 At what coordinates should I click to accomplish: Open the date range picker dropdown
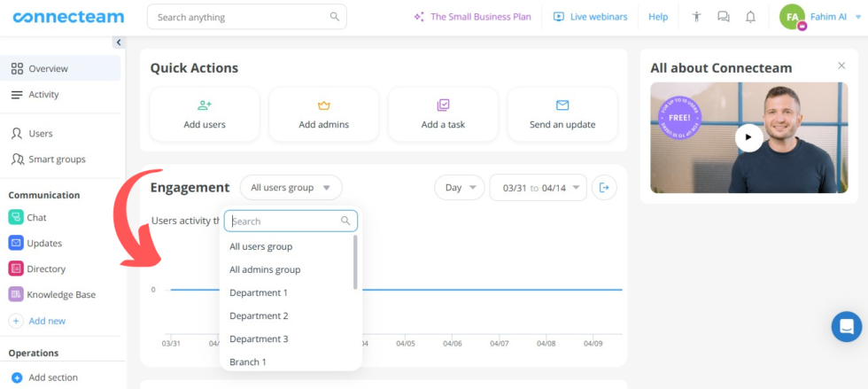[538, 188]
